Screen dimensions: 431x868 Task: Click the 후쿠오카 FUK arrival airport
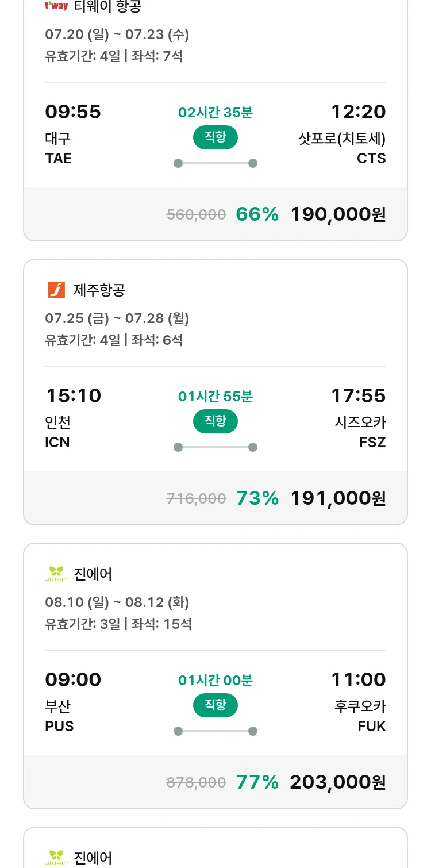[360, 716]
